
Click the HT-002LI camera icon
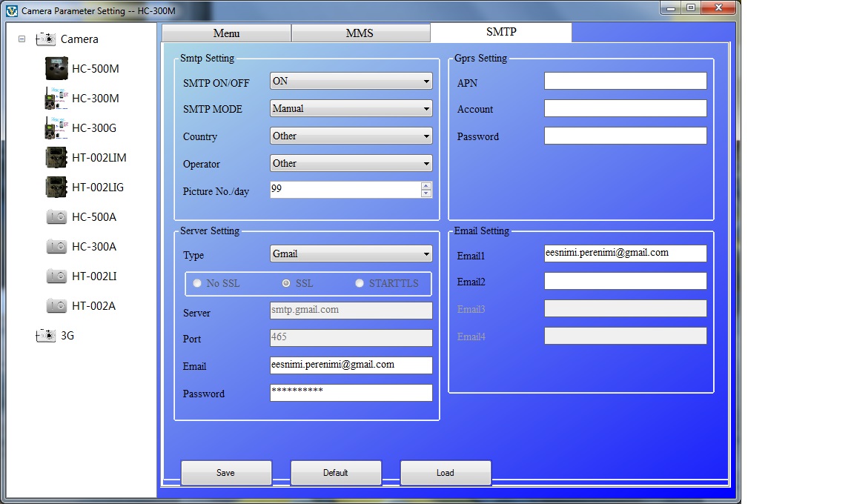[x=56, y=276]
